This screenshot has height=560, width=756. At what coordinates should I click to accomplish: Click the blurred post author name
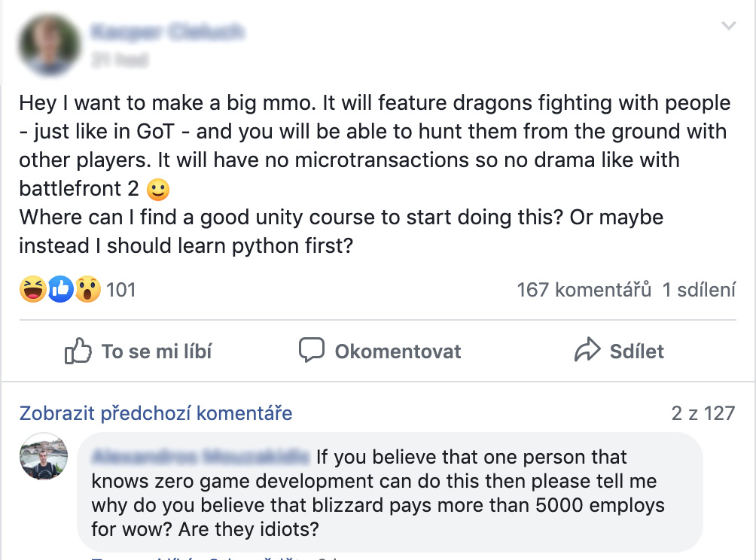[x=168, y=32]
